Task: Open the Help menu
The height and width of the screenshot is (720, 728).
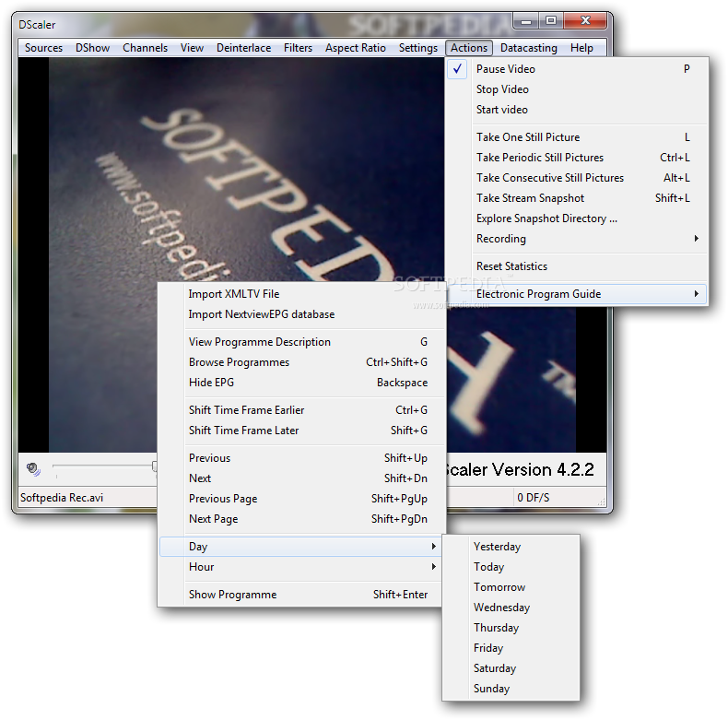Action: tap(581, 48)
